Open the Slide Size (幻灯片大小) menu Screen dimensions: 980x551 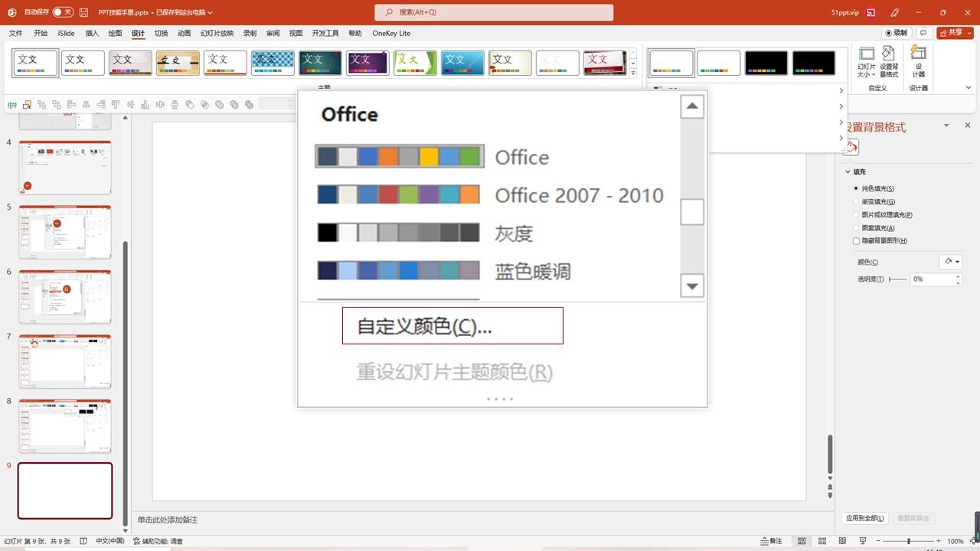pyautogui.click(x=866, y=61)
